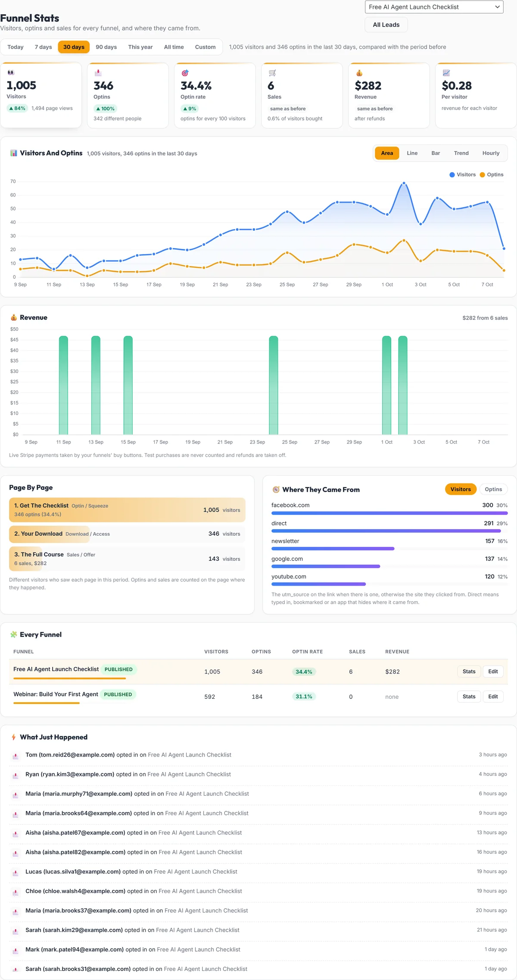Click the bar chart icon beside Visitors And Optins
Viewport: 517px width, 980px height.
pyautogui.click(x=14, y=153)
